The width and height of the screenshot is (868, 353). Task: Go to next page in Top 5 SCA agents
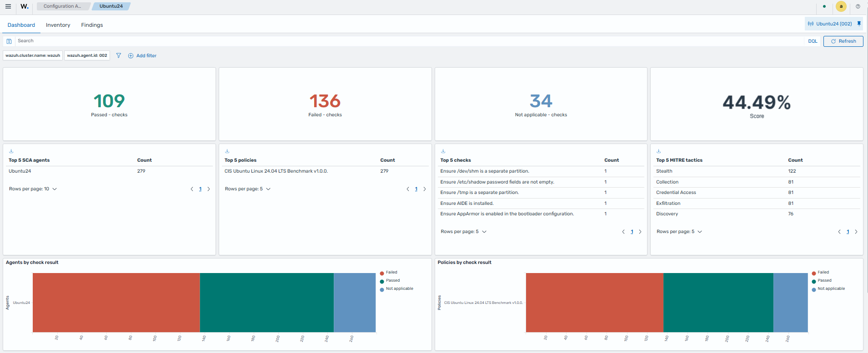[209, 189]
